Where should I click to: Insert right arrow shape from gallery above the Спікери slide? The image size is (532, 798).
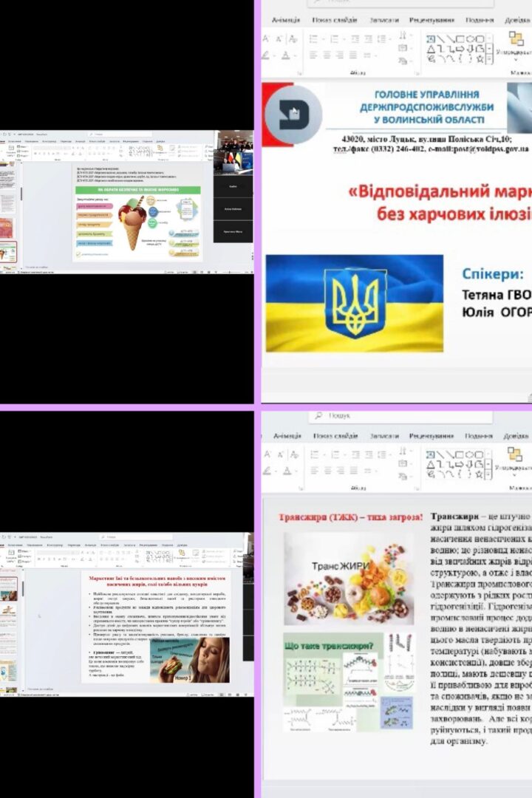[460, 49]
